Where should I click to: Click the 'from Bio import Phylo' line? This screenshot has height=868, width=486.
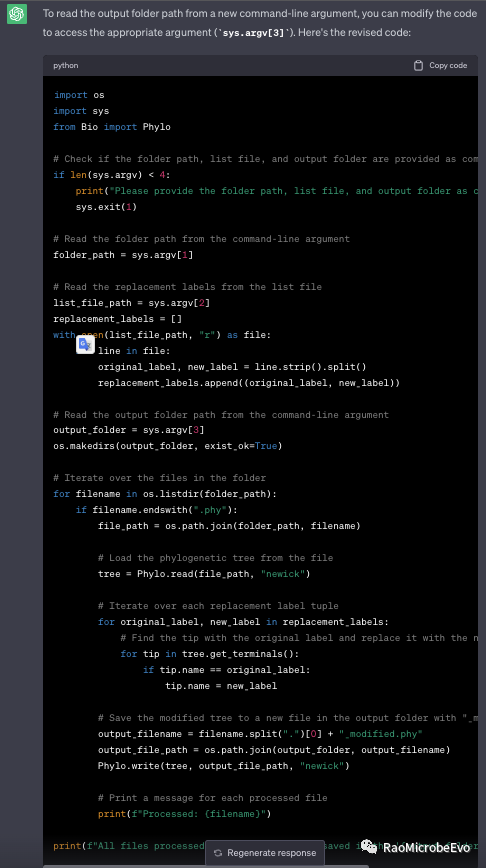click(112, 127)
